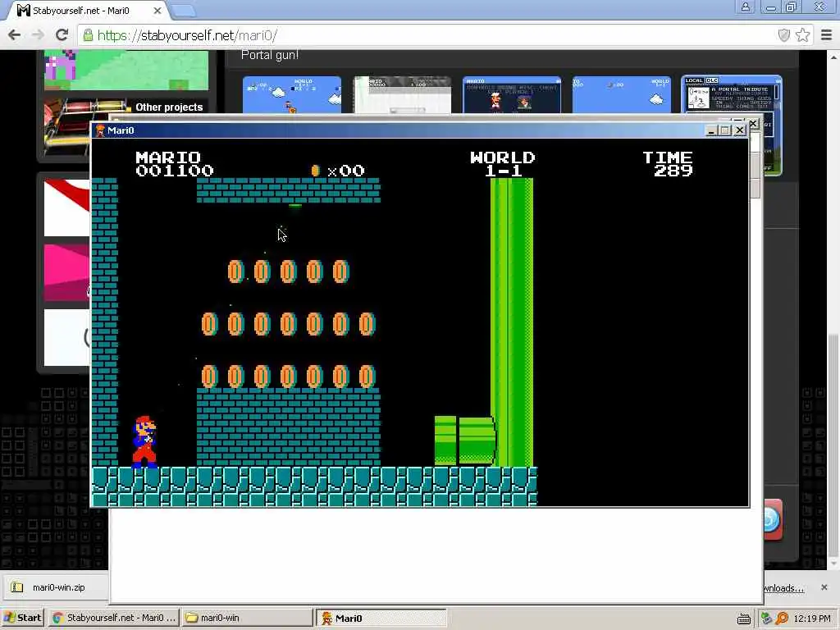Reload the stabyourself.net page

tap(62, 35)
